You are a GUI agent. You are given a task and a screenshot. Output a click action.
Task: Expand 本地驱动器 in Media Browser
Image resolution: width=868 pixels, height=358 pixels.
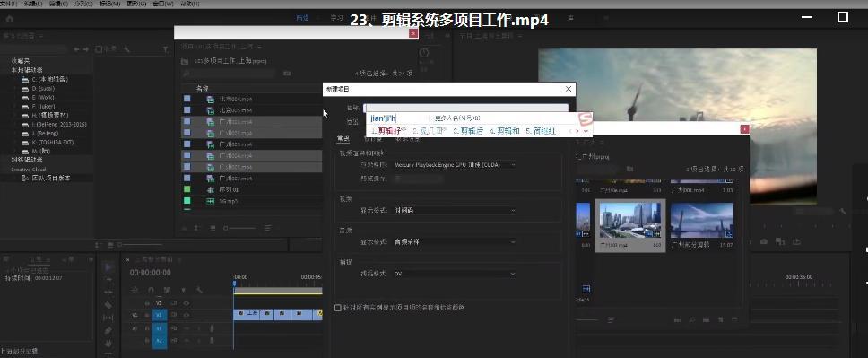26,70
